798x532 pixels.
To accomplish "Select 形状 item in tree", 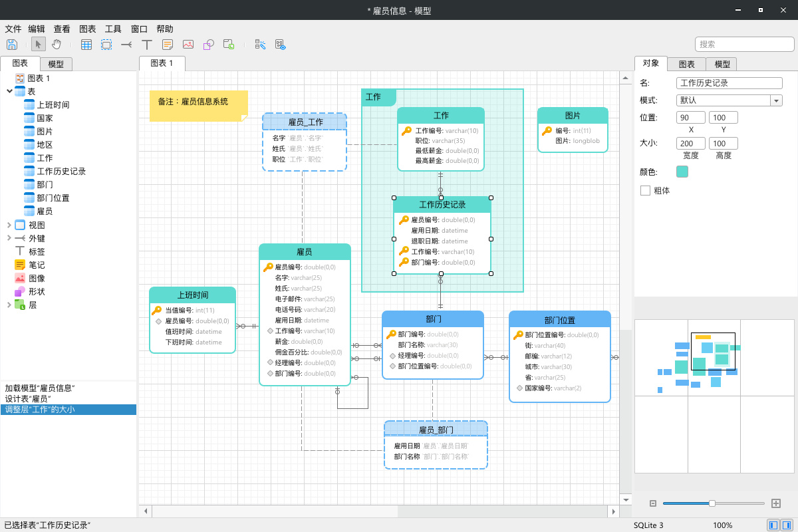I will coord(37,291).
